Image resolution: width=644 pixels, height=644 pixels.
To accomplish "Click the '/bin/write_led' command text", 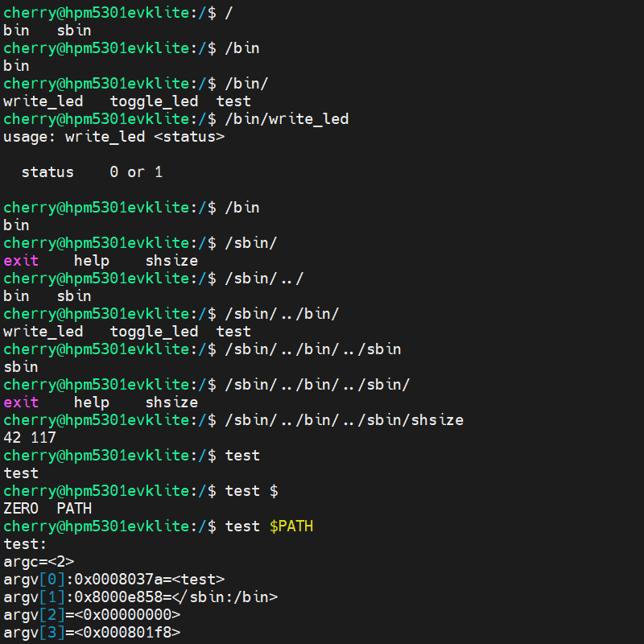I will 287,119.
